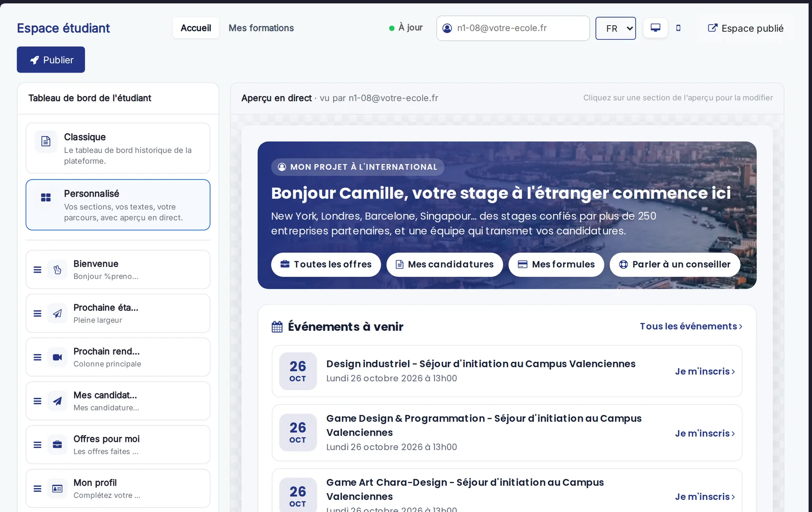Viewport: 812px width, 512px height.
Task: Click the Bienvenue section hand icon
Action: [x=57, y=270]
